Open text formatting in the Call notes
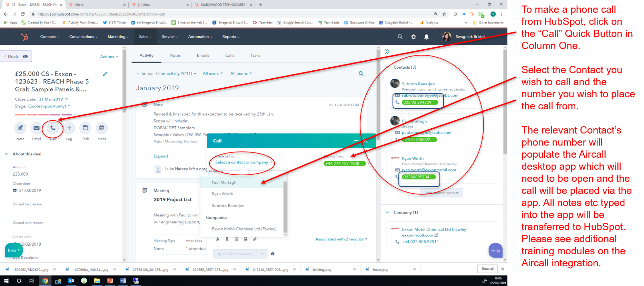644x286 pixels. (x=218, y=239)
